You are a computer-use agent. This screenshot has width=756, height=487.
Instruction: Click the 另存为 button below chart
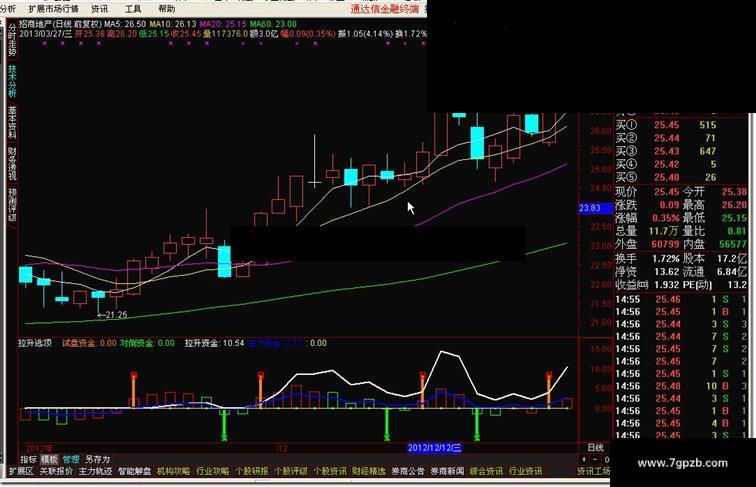[x=97, y=459]
